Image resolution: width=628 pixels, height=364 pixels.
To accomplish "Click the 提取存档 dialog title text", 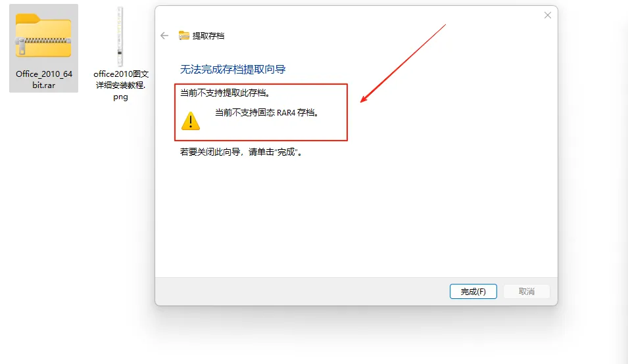I will point(208,35).
